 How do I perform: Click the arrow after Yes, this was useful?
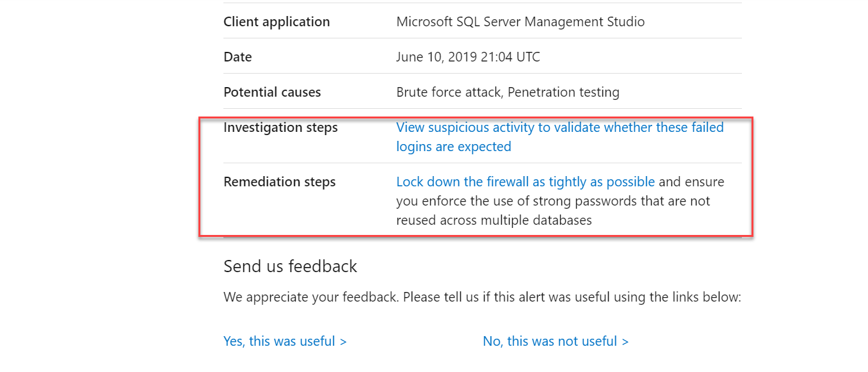click(x=344, y=341)
